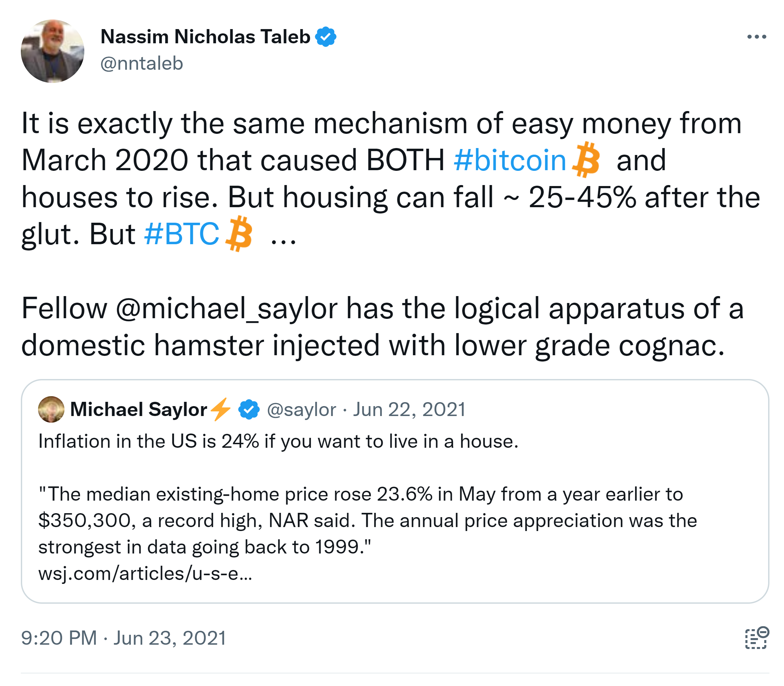
Task: Open the @saylor handle
Action: [302, 410]
